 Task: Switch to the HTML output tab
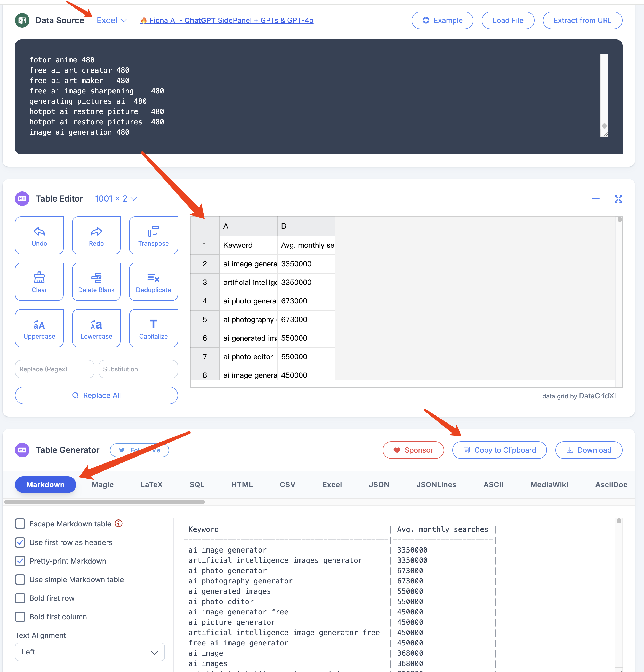pyautogui.click(x=242, y=484)
